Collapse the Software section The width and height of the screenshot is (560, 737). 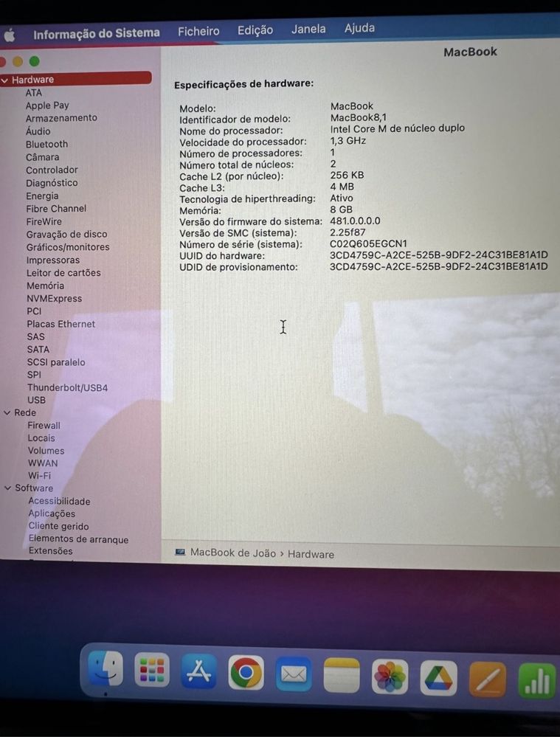click(7, 488)
